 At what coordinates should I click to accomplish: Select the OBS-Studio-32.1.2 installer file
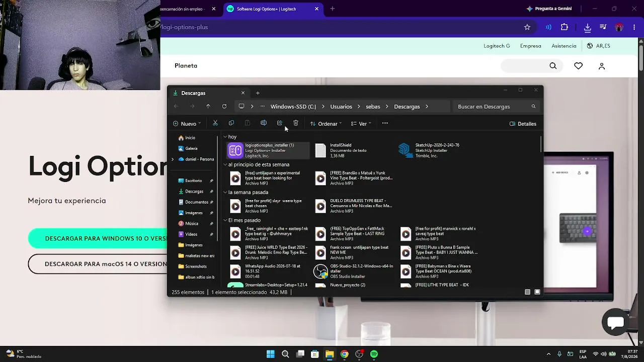pyautogui.click(x=353, y=271)
